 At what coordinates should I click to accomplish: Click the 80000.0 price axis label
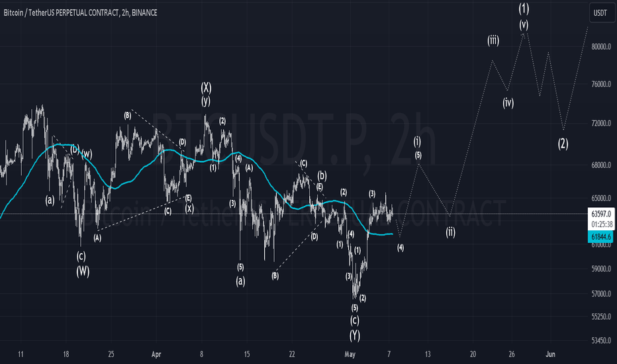(x=601, y=46)
